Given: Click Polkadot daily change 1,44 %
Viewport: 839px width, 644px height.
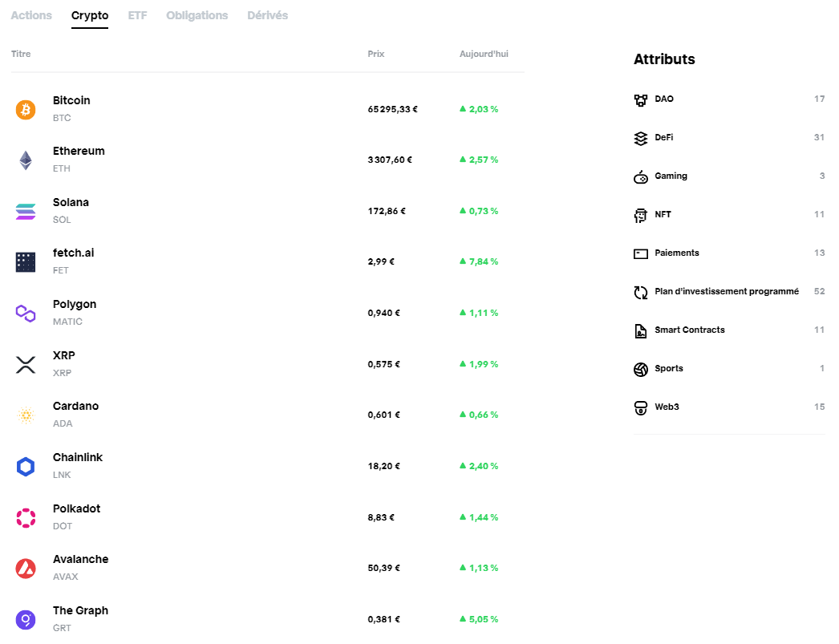Looking at the screenshot, I should (479, 518).
